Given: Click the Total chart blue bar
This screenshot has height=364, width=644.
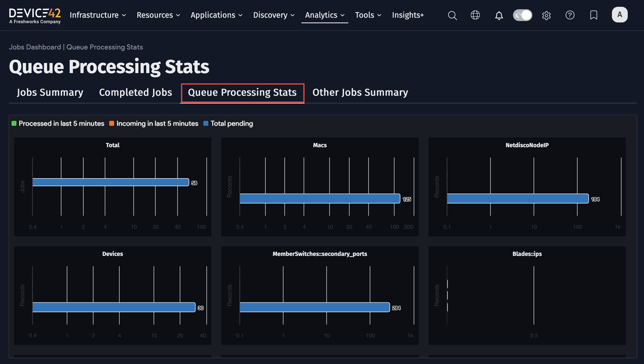Looking at the screenshot, I should coord(110,182).
